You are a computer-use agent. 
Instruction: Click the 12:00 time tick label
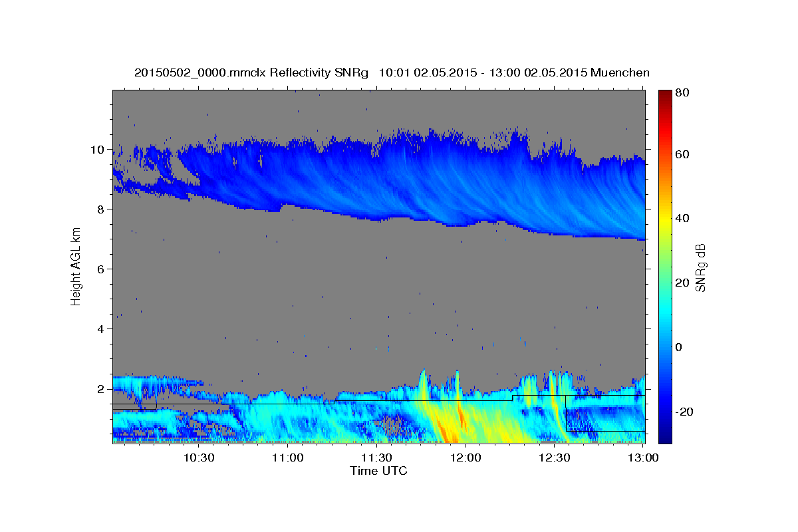pos(465,458)
